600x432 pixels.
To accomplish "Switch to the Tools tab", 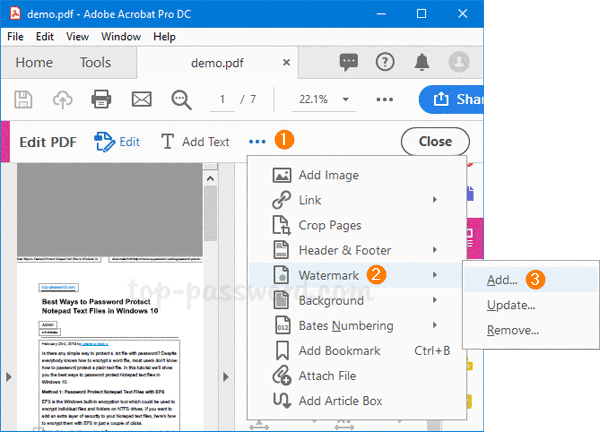I will click(x=96, y=62).
